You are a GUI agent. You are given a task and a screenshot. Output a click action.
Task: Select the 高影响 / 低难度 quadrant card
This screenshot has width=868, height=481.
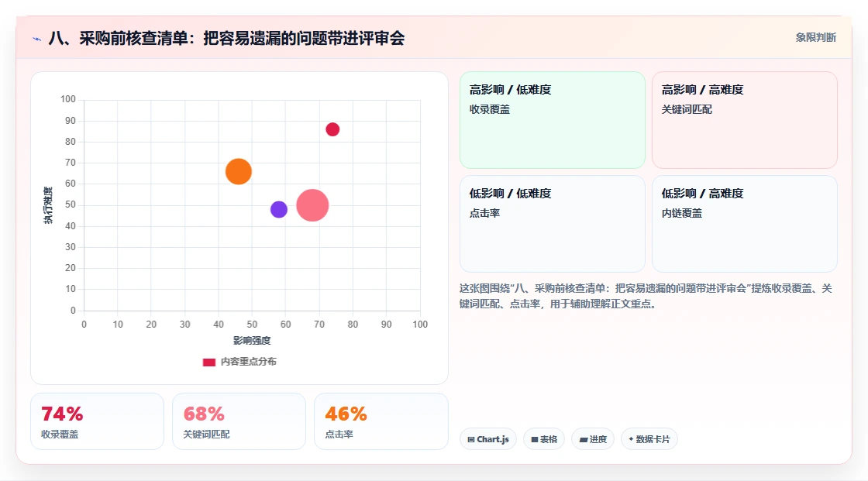(x=553, y=120)
